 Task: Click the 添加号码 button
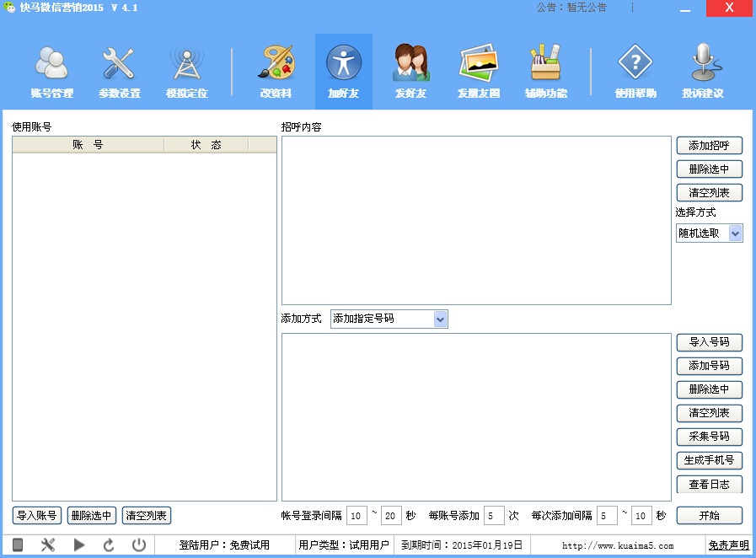coord(710,366)
